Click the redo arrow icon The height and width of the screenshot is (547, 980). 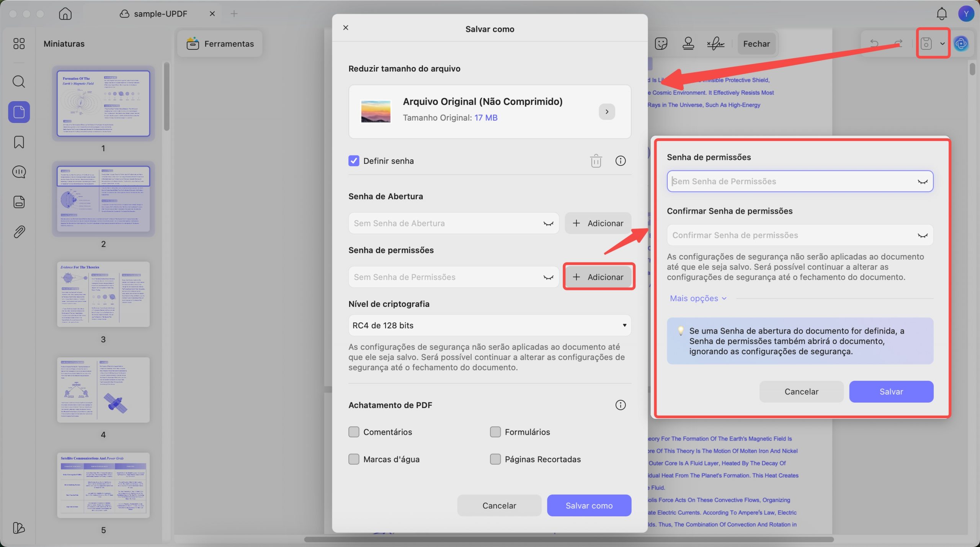pyautogui.click(x=898, y=44)
